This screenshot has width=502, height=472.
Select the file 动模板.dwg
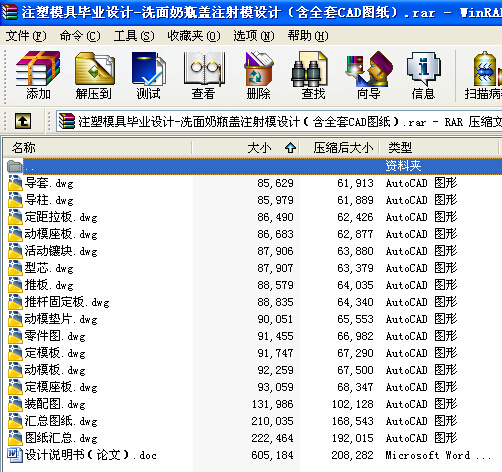(x=55, y=370)
